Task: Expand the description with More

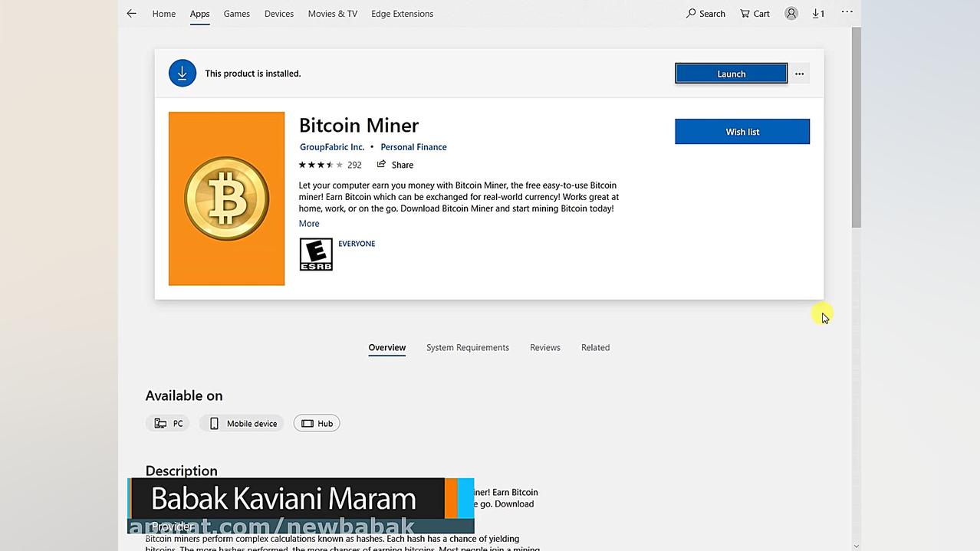Action: (x=309, y=224)
